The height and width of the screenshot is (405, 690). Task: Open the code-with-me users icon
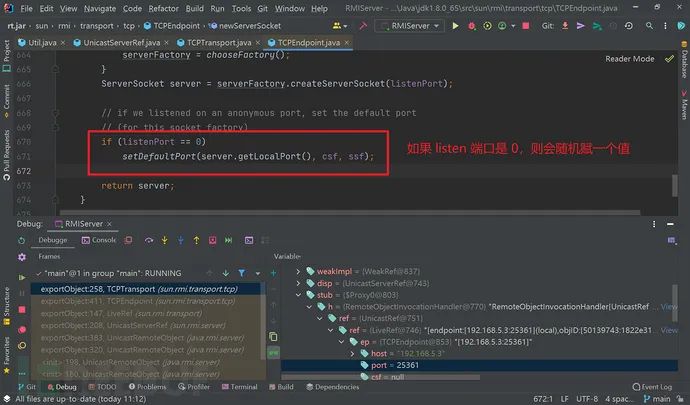click(338, 26)
